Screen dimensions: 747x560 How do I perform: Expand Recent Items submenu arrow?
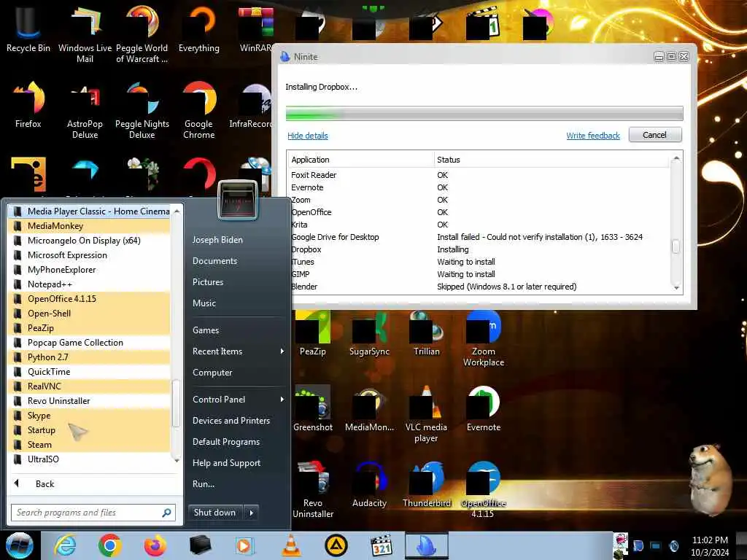tap(282, 351)
